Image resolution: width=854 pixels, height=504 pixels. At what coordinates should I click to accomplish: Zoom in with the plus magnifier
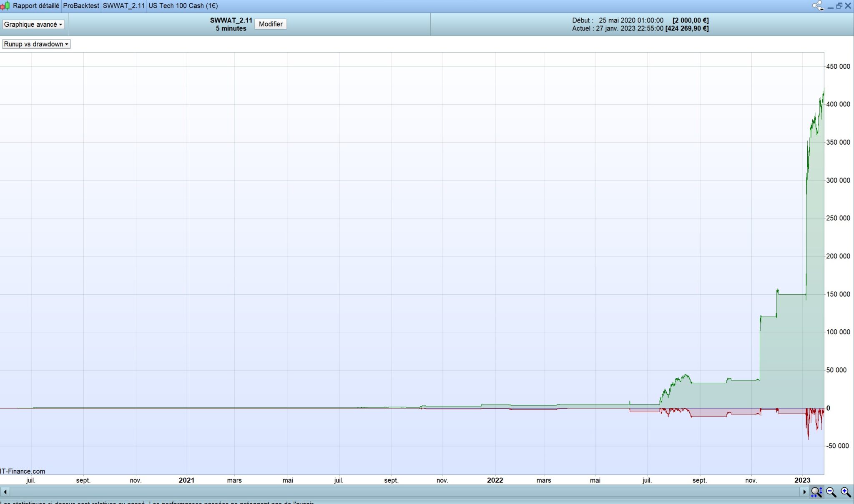tap(846, 492)
